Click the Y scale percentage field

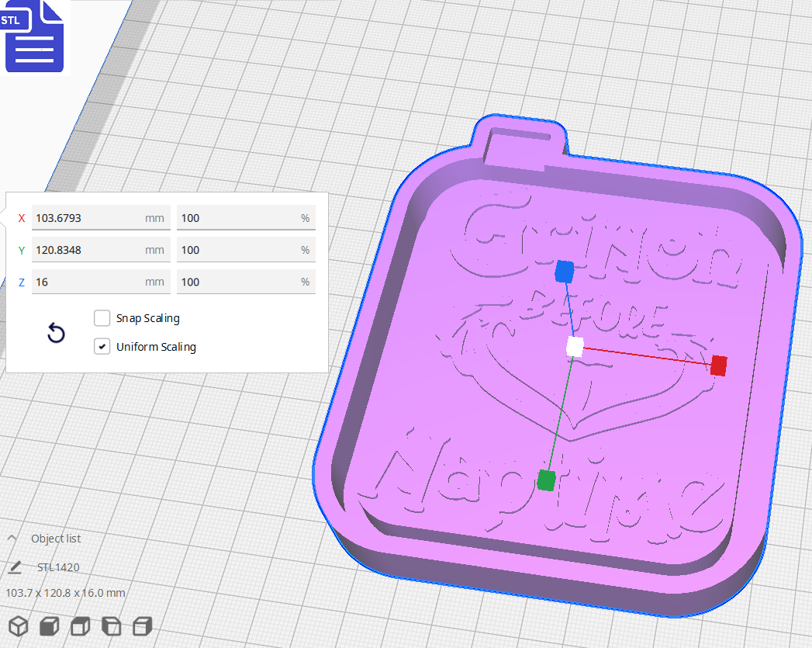246,250
